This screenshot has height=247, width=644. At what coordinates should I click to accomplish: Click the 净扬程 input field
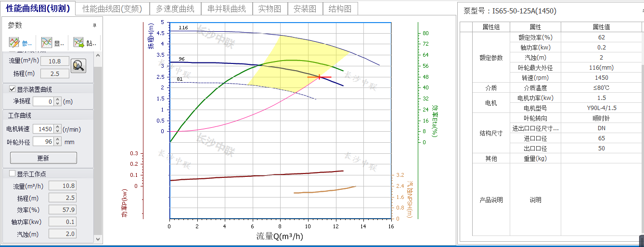pyautogui.click(x=44, y=101)
